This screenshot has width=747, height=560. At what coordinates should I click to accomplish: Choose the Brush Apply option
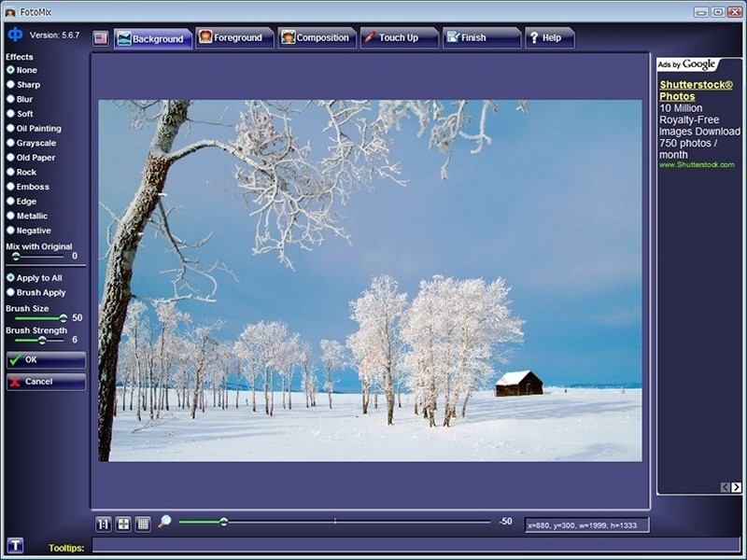[x=36, y=293]
